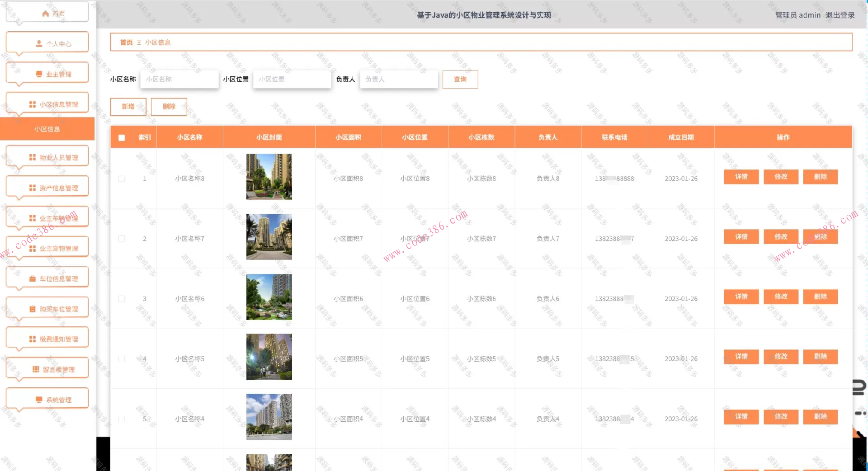The height and width of the screenshot is (471, 868).
Task: Click the home icon in sidebar
Action: [45, 14]
